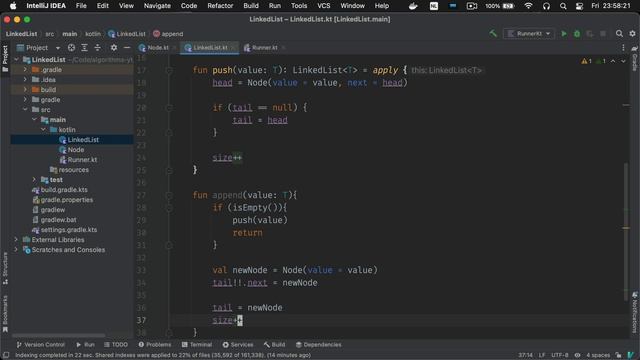Click Collapse All in Project panel

[98, 48]
